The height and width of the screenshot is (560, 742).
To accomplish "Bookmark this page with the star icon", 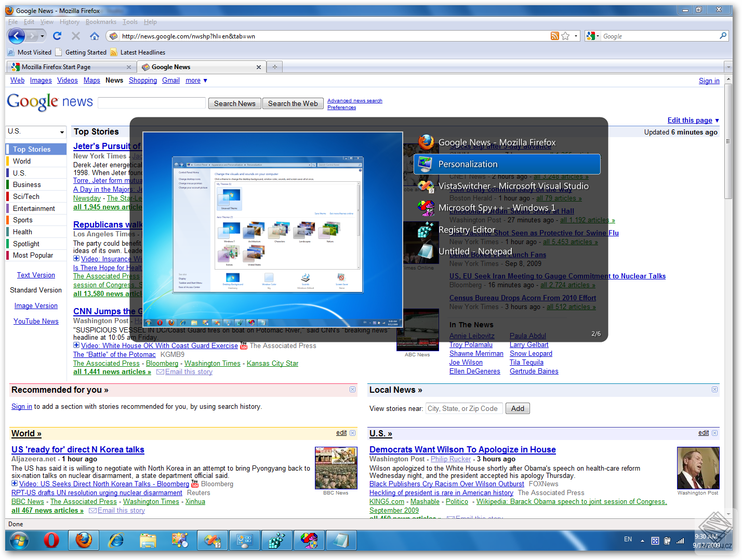I will click(565, 36).
